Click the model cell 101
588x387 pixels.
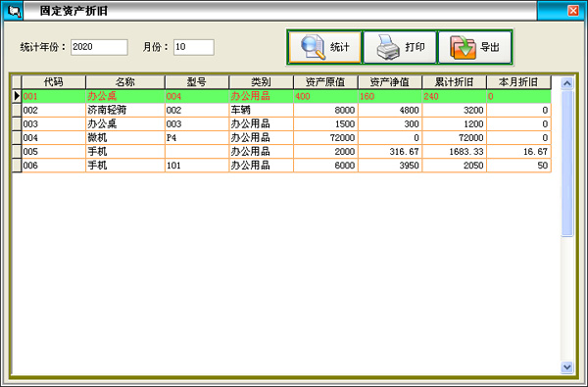[x=197, y=166]
